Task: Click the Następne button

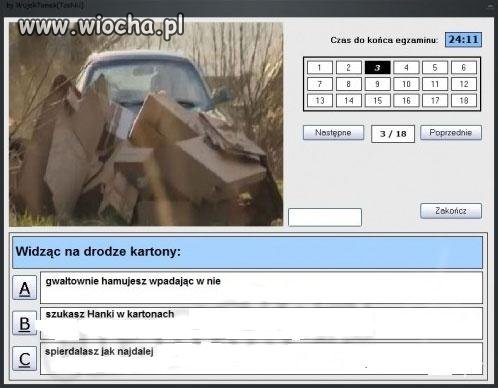Action: pos(333,133)
